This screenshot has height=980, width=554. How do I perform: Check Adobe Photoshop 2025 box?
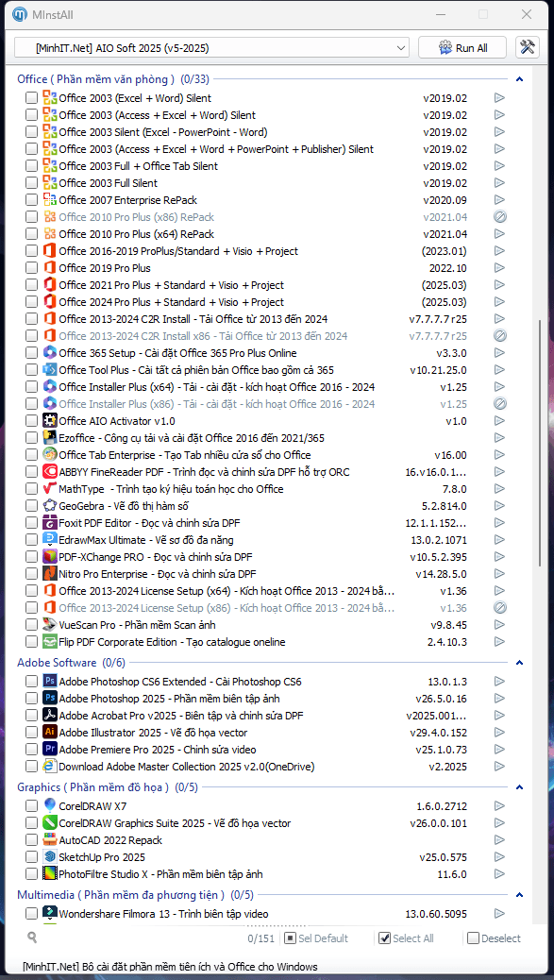pyautogui.click(x=31, y=698)
